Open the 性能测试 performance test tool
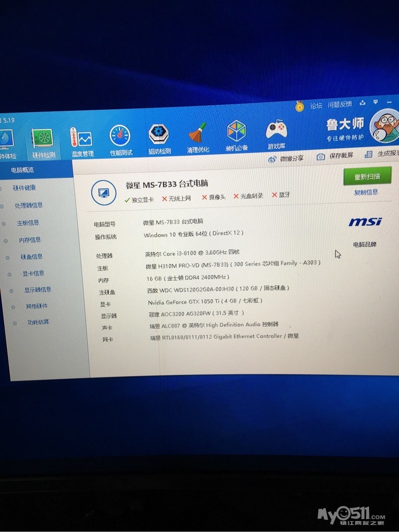The width and height of the screenshot is (399, 532). (120, 140)
